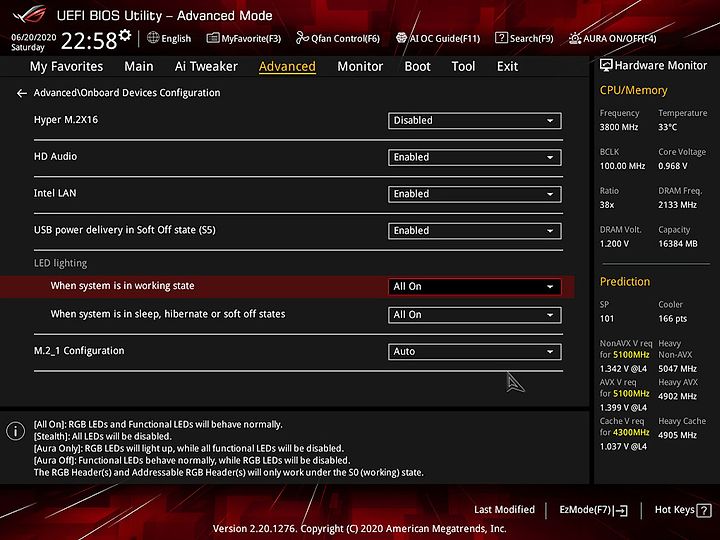Click the 0.968 V core voltage value
The image size is (720, 540).
click(673, 166)
